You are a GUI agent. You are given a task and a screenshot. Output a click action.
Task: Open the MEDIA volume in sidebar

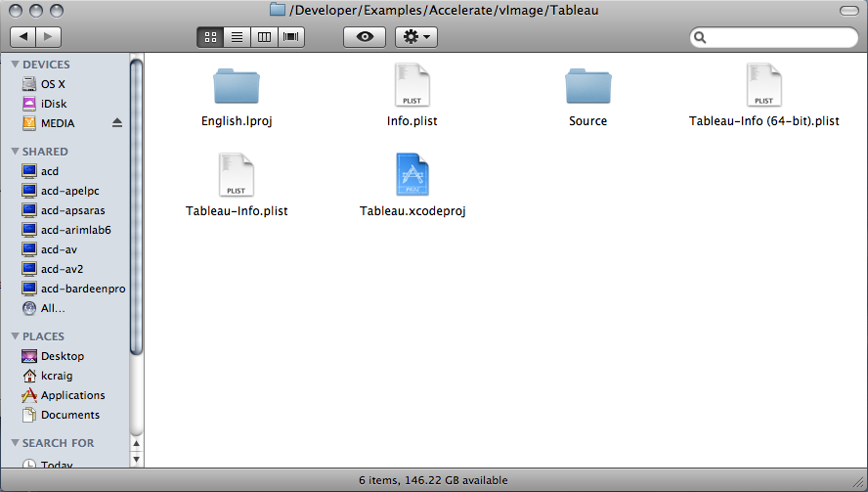(x=49, y=123)
